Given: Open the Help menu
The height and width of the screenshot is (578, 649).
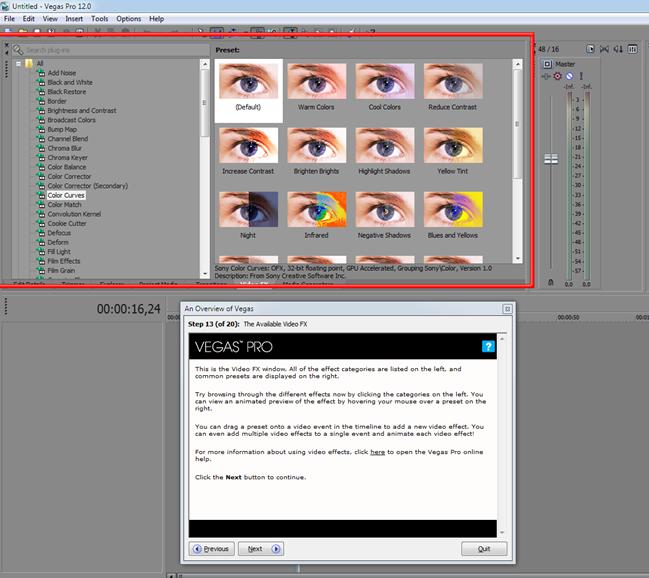Looking at the screenshot, I should click(156, 19).
